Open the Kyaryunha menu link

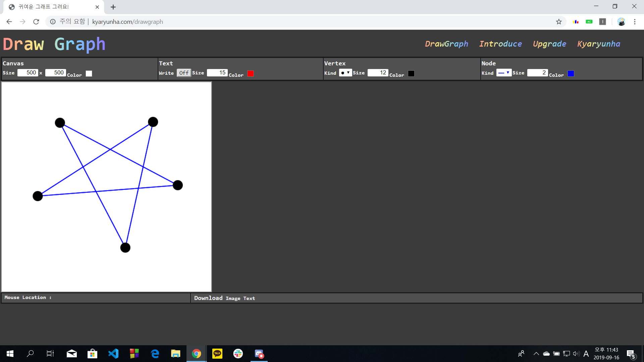pyautogui.click(x=599, y=44)
